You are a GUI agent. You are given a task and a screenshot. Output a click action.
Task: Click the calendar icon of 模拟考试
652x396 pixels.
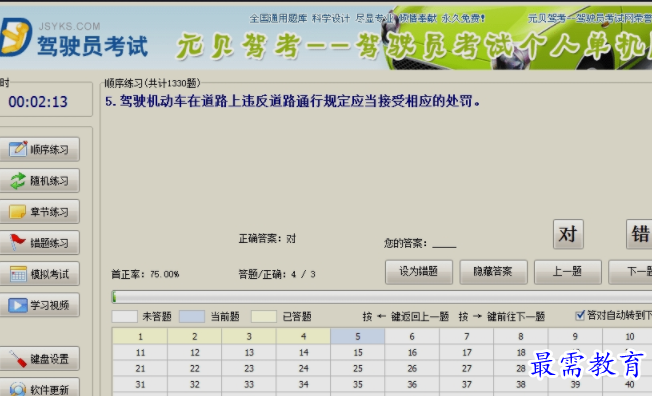18,274
